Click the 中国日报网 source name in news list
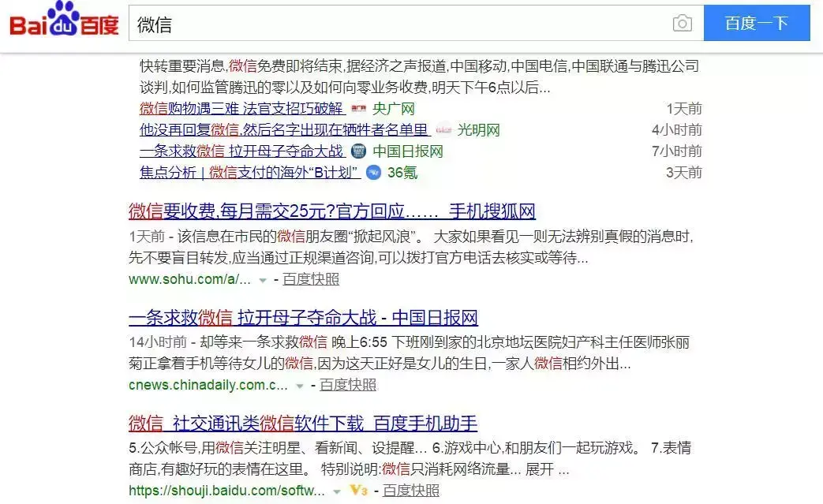The image size is (823, 504). tap(408, 151)
